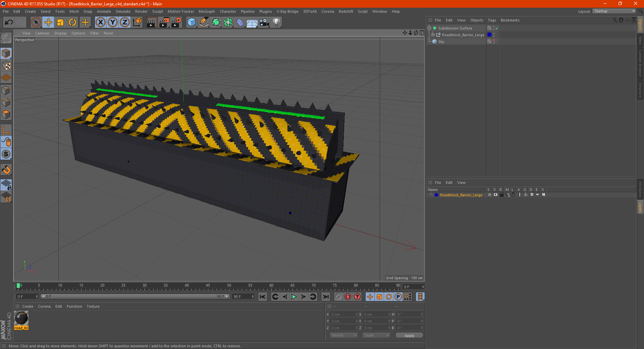Click the Apply button

[x=409, y=336]
